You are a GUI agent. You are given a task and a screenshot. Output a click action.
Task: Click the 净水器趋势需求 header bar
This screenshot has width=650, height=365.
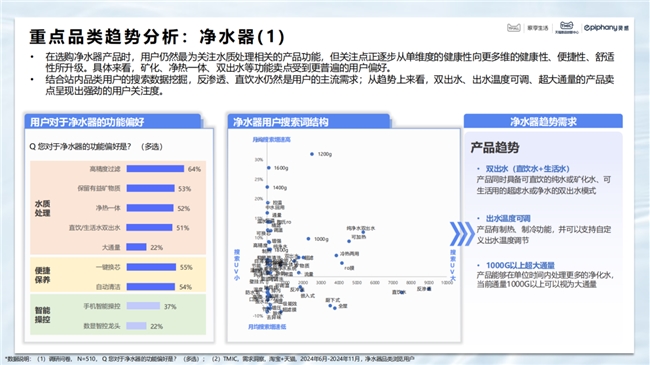coord(543,121)
